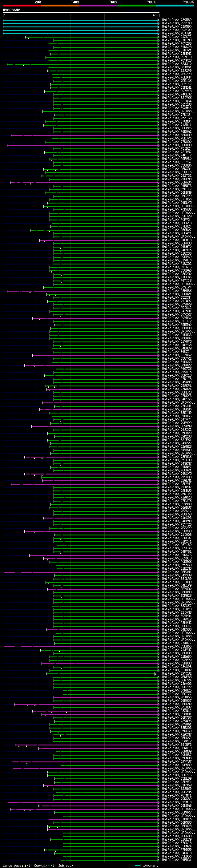Select label UniRef100_C6MCN0
Viewport: 197px width, 868px height.
177,704
